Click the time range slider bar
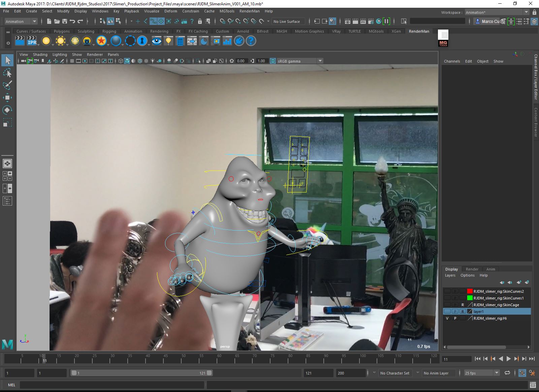This screenshot has height=392, width=539. (141, 373)
